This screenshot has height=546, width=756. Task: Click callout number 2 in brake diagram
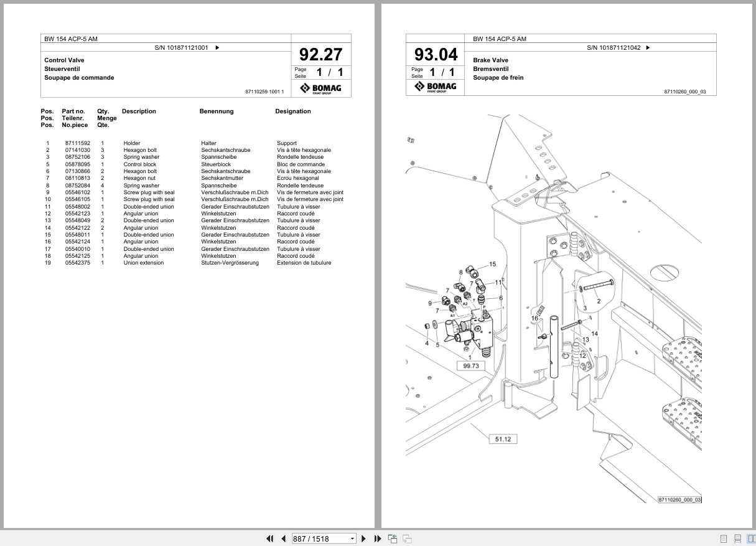point(599,301)
